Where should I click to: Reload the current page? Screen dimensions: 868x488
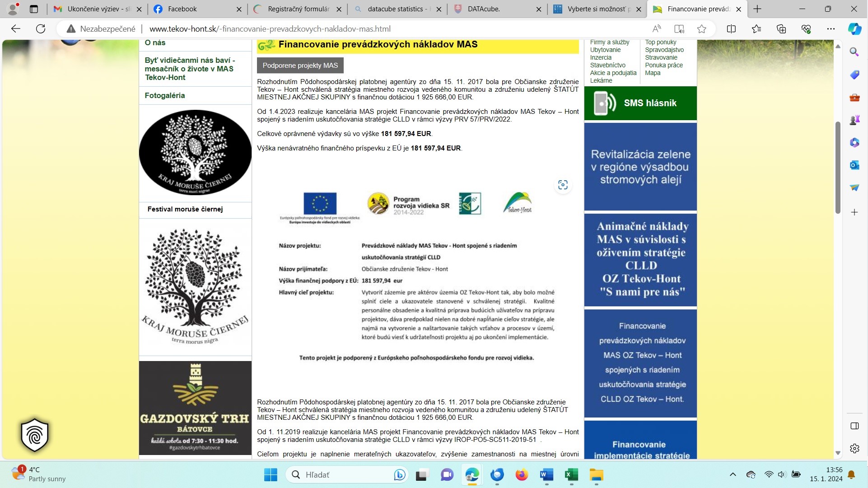click(x=41, y=29)
